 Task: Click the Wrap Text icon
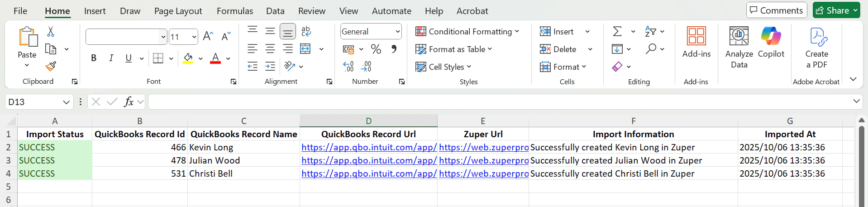click(x=306, y=31)
